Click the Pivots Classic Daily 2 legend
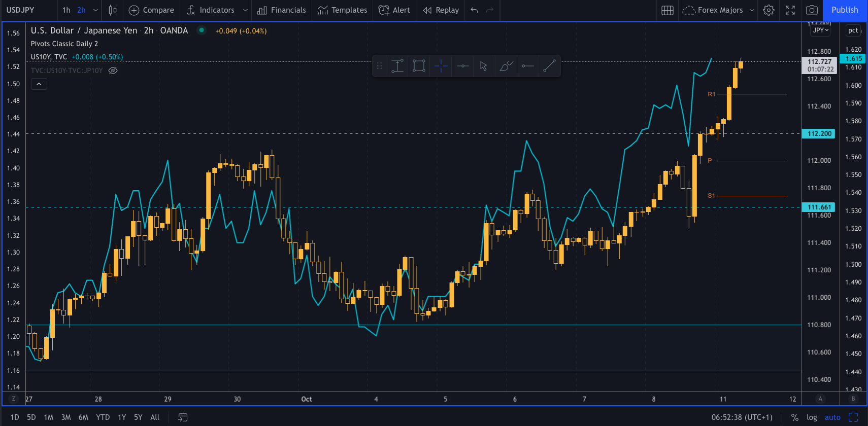 tap(64, 44)
